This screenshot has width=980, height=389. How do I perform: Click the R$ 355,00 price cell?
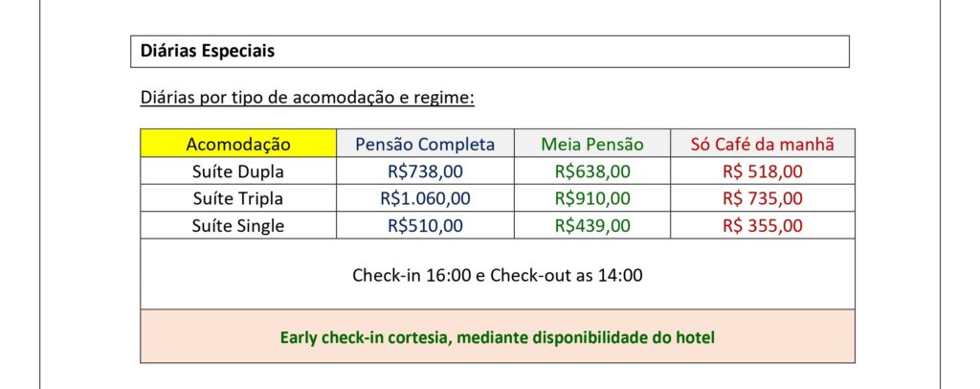coord(763,226)
